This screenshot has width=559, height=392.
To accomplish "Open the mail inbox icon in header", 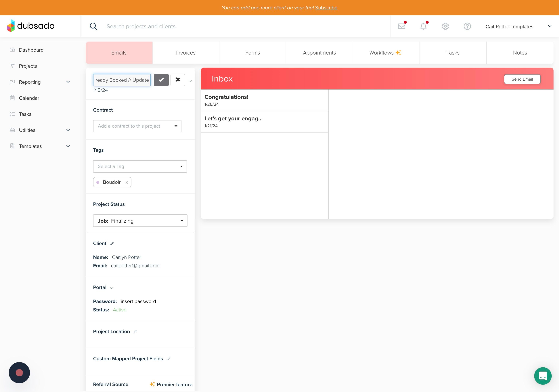I will (x=401, y=26).
